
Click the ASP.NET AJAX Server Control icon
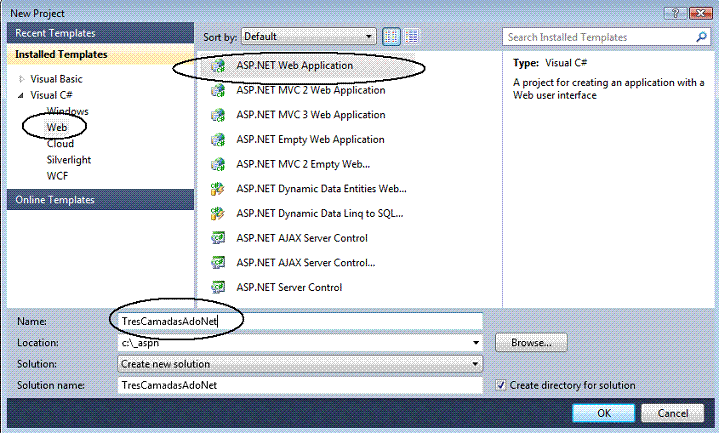(x=218, y=238)
